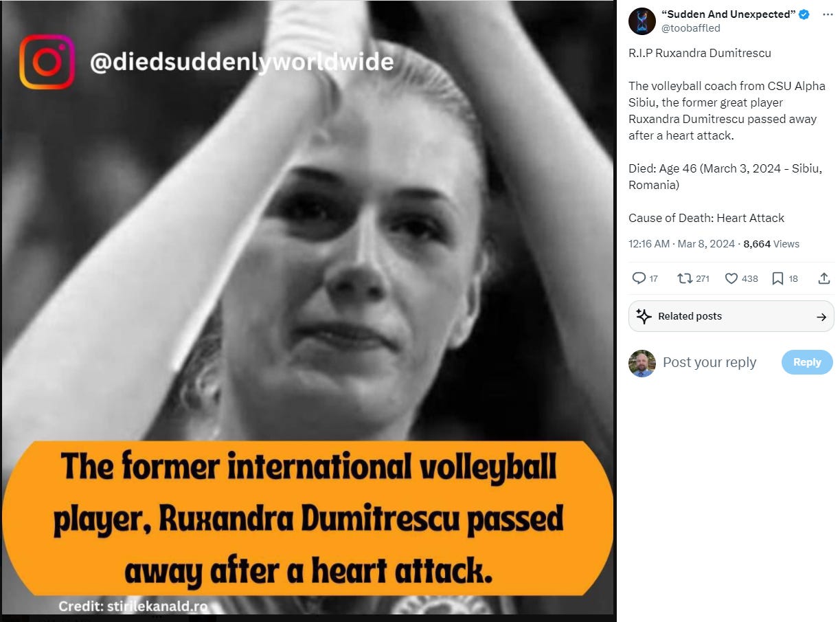Click the blue Reply button

pyautogui.click(x=807, y=362)
